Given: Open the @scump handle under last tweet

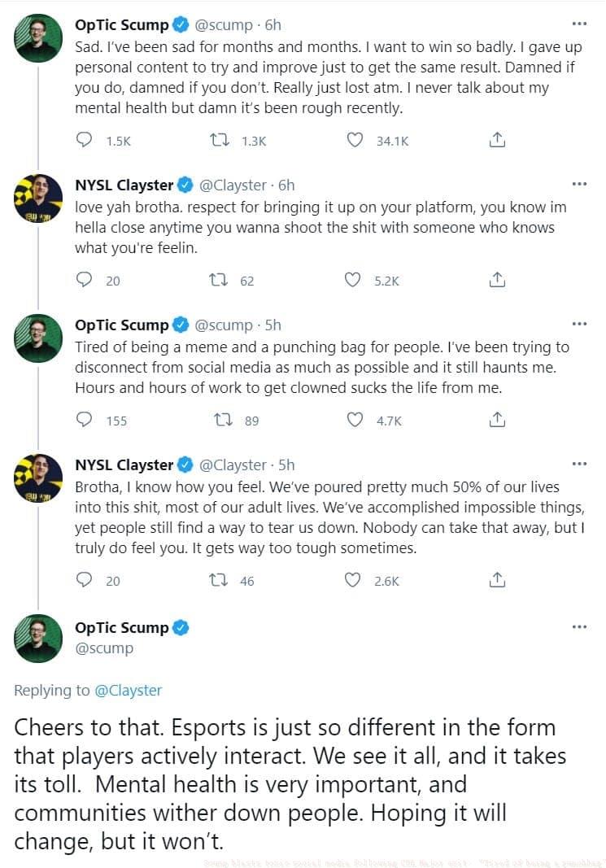Looking at the screenshot, I should tap(104, 648).
